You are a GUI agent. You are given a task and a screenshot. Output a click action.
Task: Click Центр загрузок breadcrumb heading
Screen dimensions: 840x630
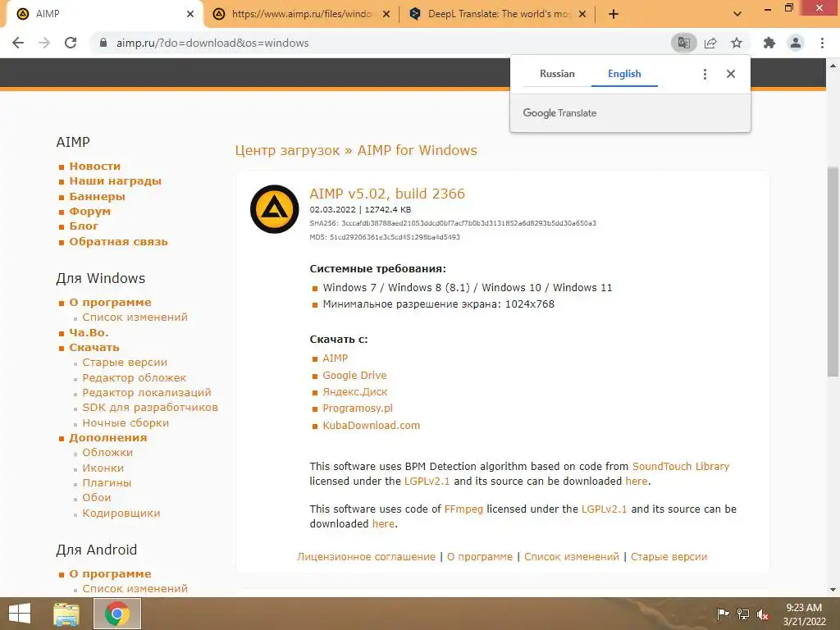coord(287,150)
